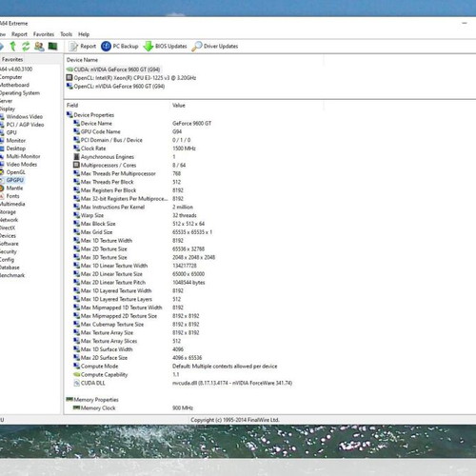The width and height of the screenshot is (476, 476).
Task: Click the green monitor diagnostics icon
Action: [x=52, y=47]
